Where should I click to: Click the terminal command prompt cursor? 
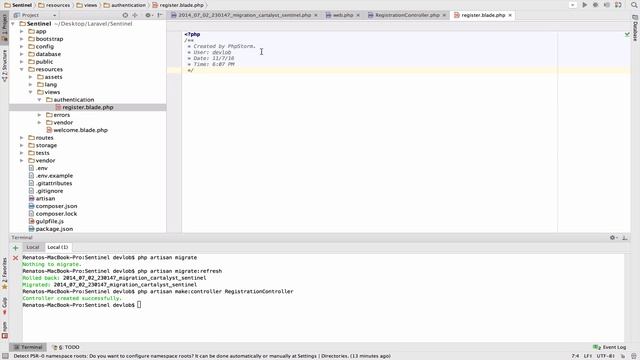(139, 305)
